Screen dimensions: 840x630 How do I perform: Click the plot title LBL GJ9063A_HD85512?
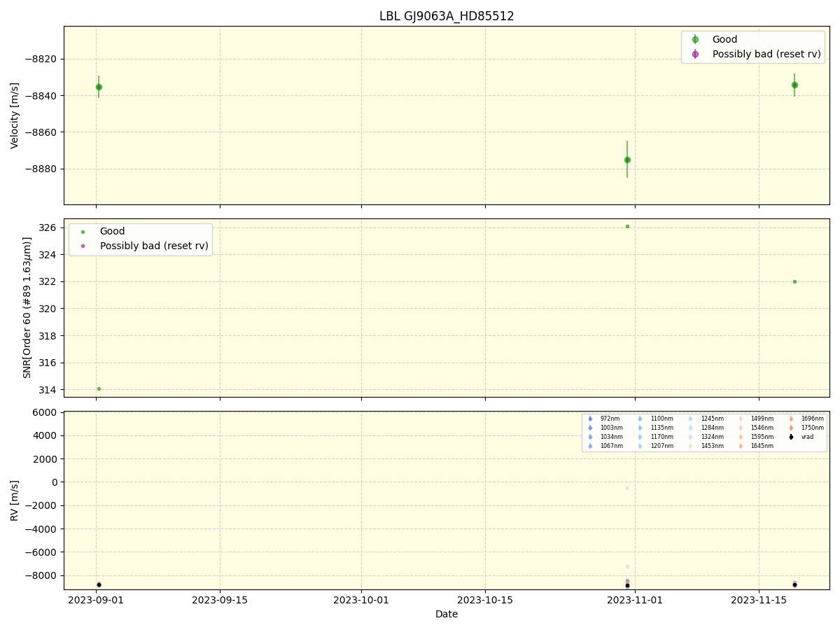click(447, 16)
